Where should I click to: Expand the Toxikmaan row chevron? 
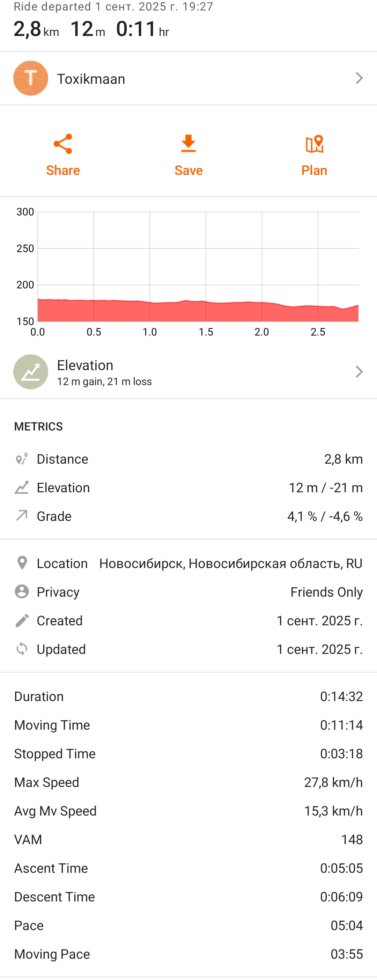coord(359,78)
